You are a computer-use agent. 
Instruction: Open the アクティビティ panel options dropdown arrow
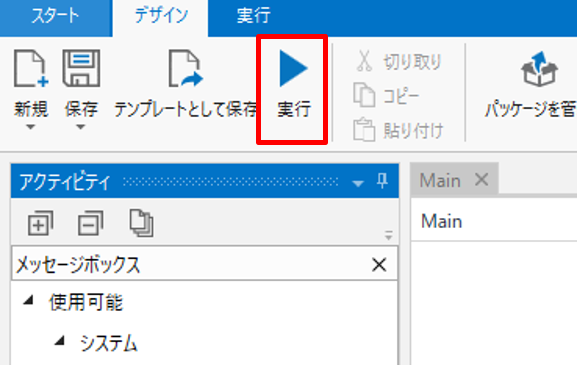(358, 183)
